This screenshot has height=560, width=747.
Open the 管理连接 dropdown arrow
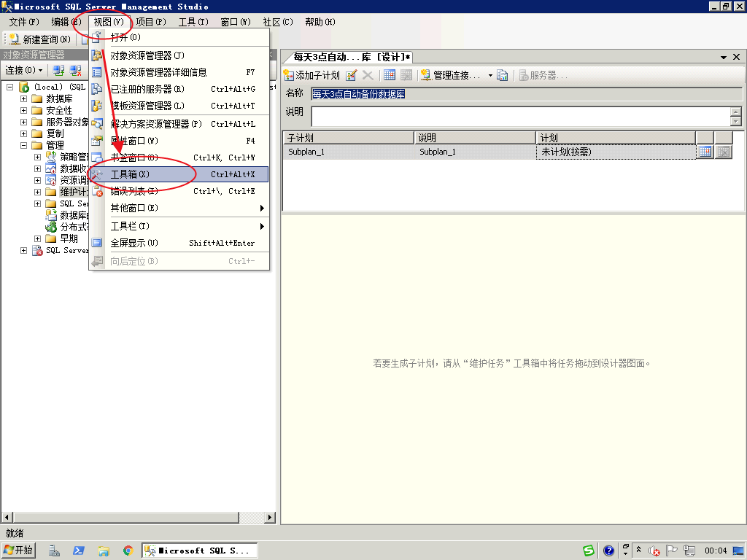pyautogui.click(x=490, y=76)
